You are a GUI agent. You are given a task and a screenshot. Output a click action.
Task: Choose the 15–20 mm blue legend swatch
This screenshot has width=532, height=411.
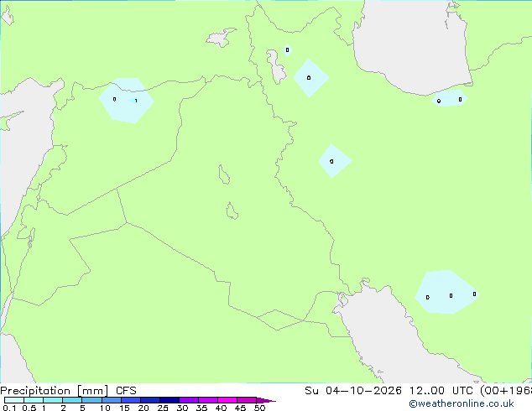click(130, 400)
